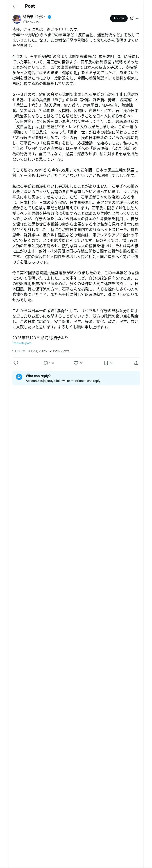Click the Who can reply? heading
Viewport: 152px width, 868px height.
(38, 376)
